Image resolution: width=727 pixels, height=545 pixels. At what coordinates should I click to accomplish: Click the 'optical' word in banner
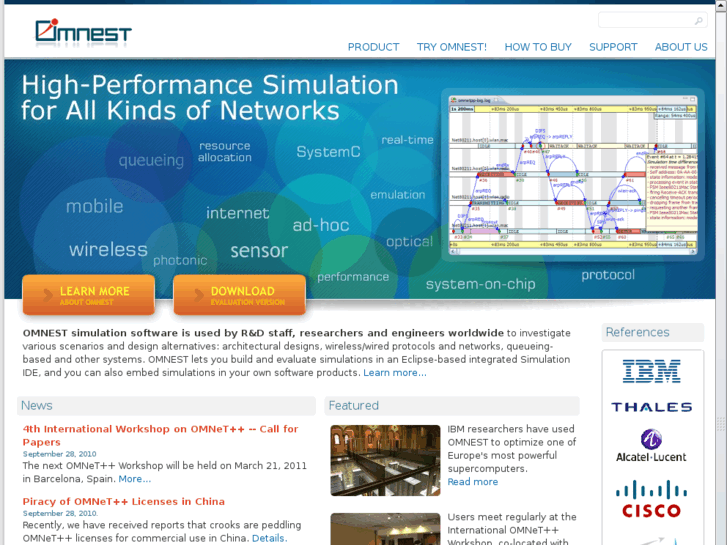[x=409, y=242]
